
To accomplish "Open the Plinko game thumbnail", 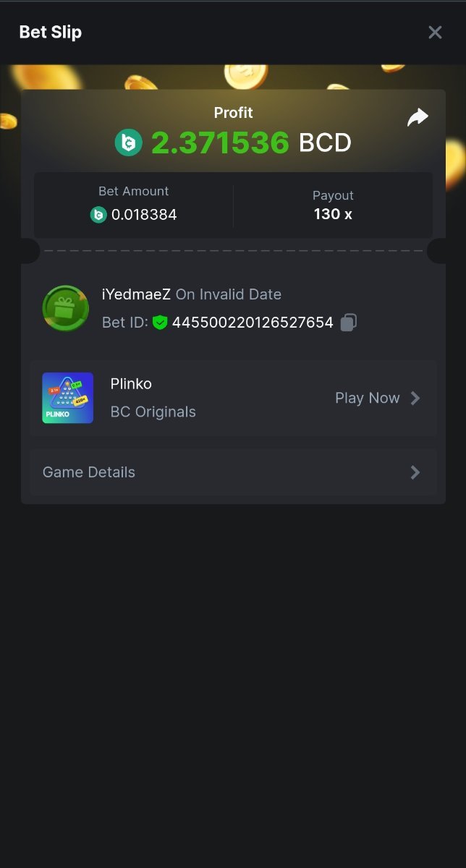I will coord(68,398).
